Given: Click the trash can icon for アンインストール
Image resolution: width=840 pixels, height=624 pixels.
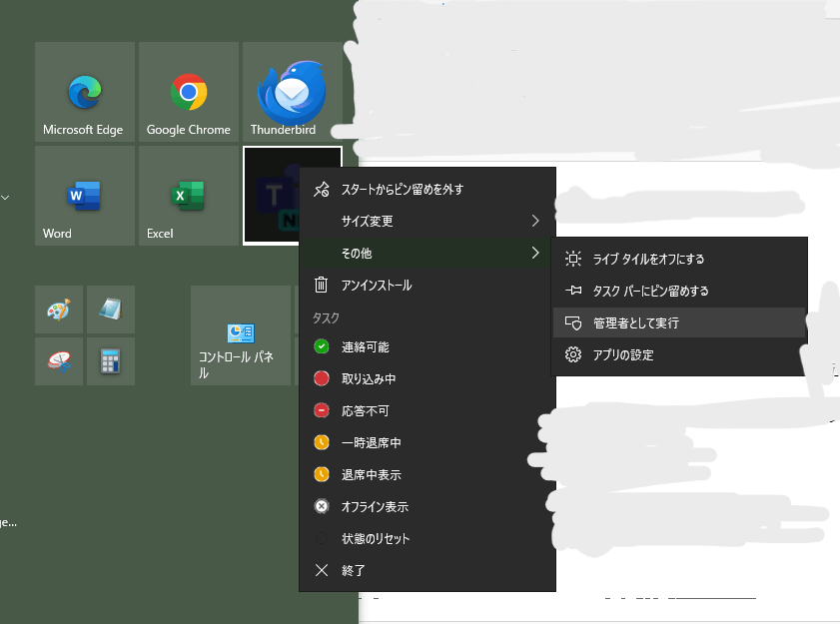Looking at the screenshot, I should 322,285.
